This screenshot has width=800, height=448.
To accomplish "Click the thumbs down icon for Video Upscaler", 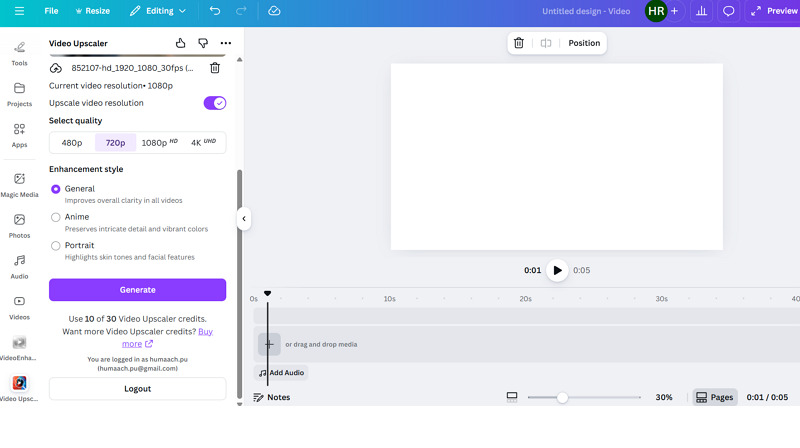I will pyautogui.click(x=203, y=44).
